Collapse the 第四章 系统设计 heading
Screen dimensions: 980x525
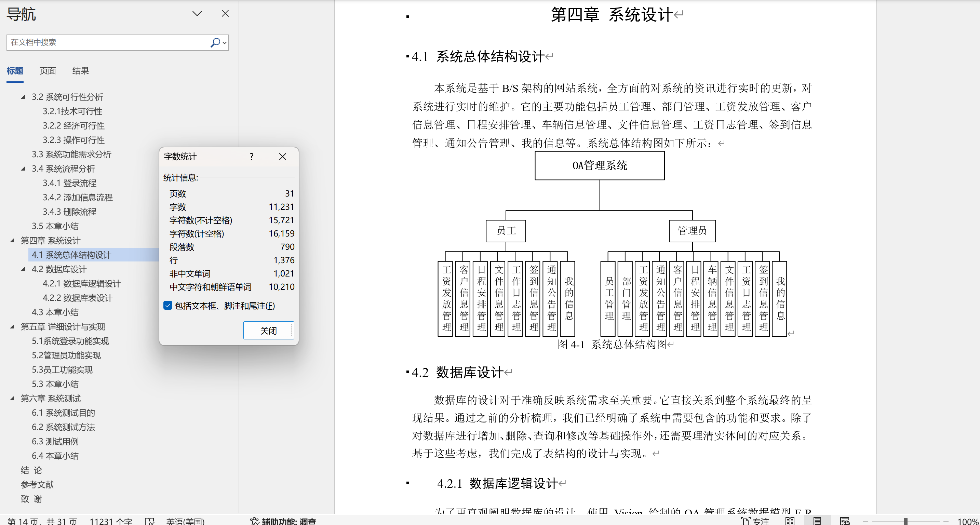[x=12, y=240]
